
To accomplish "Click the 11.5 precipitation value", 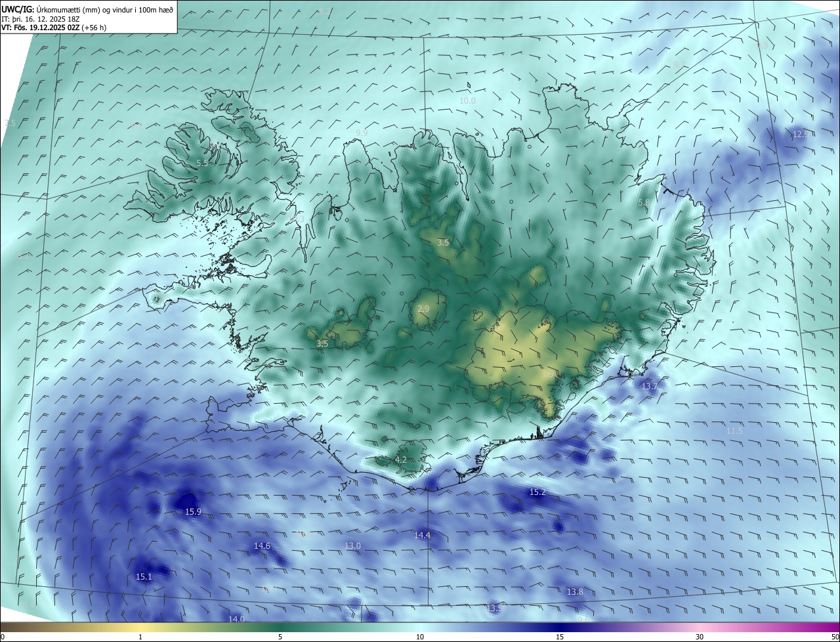I will (x=734, y=431).
